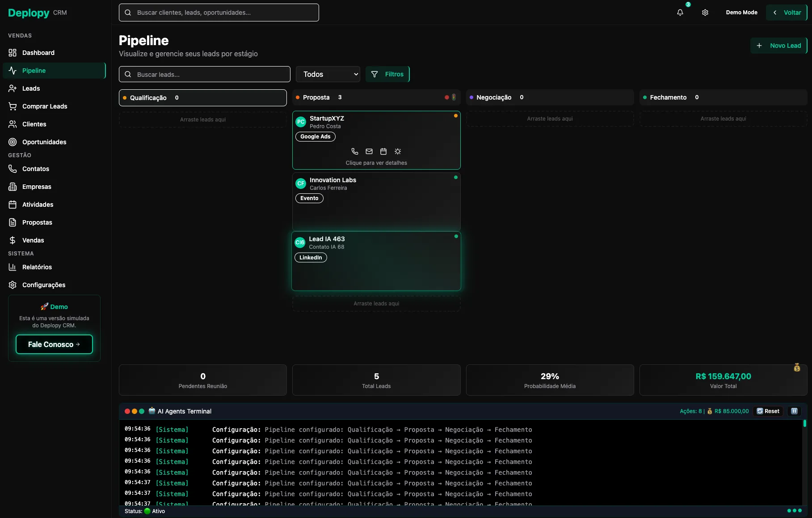Viewport: 812px width, 518px height.
Task: Click the PC avatar on StartupXYZ card
Action: pos(301,122)
